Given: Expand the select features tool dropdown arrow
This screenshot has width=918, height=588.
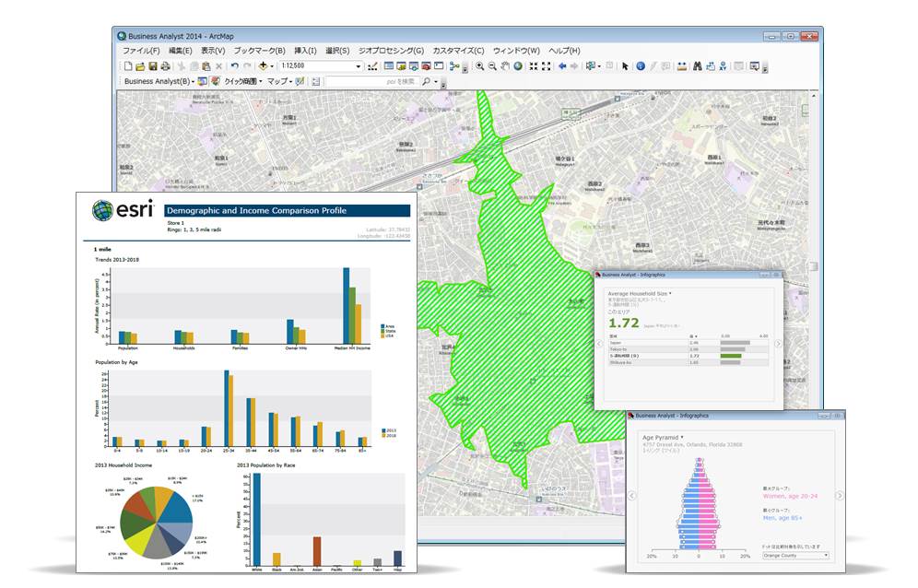Looking at the screenshot, I should coord(599,66).
